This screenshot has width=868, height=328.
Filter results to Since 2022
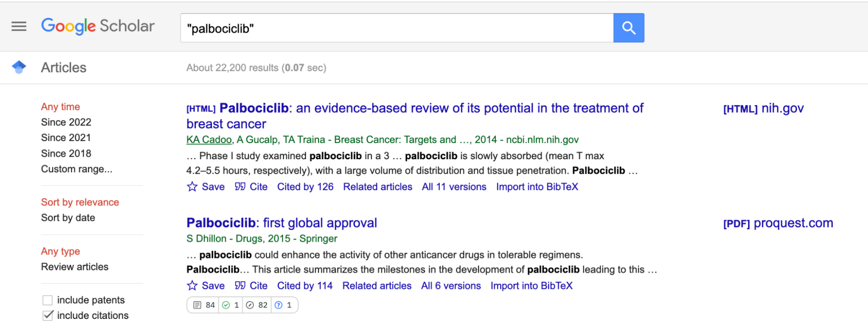(x=66, y=122)
